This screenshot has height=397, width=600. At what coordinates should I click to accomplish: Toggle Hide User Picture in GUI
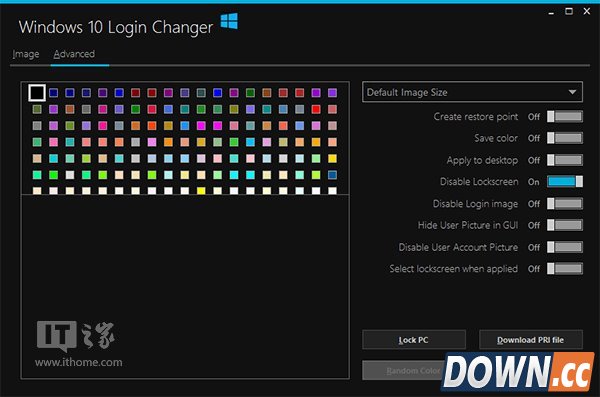point(564,225)
